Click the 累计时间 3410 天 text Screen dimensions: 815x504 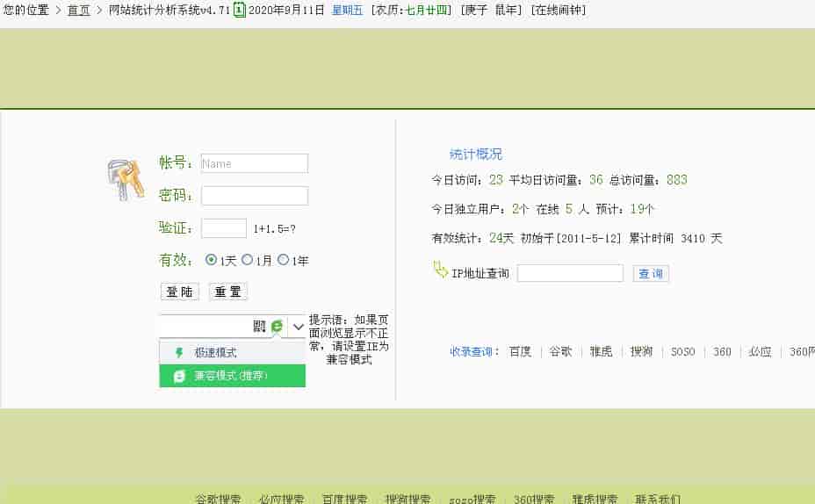[675, 239]
